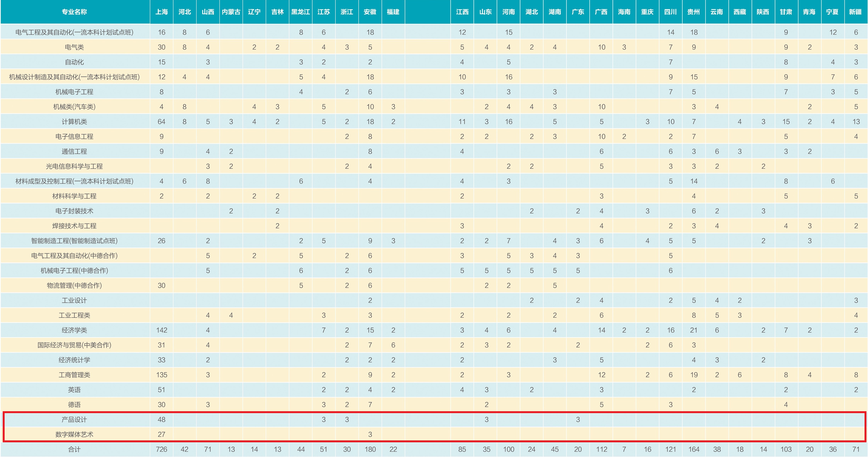Select the 自动化 row label
The width and height of the screenshot is (868, 457).
tap(74, 62)
